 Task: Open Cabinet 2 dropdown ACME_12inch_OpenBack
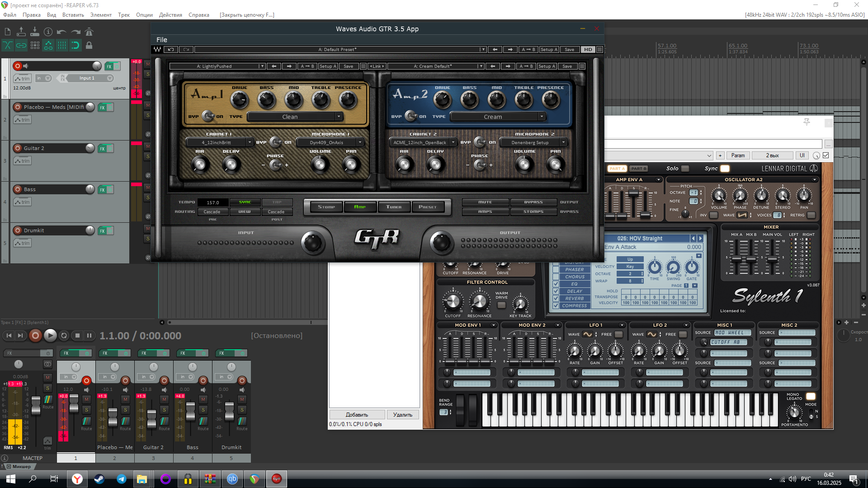pos(423,142)
